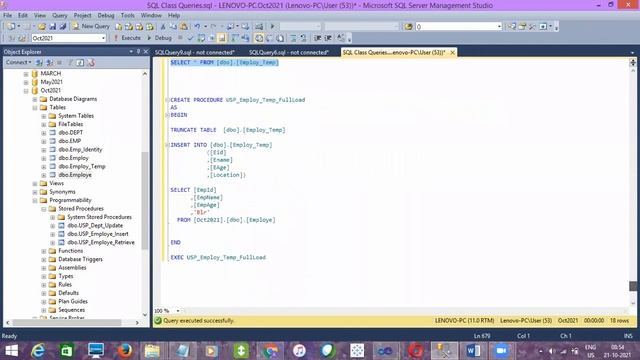Screen dimensions: 640x360
Task: Open the View menu
Action: 40,15
